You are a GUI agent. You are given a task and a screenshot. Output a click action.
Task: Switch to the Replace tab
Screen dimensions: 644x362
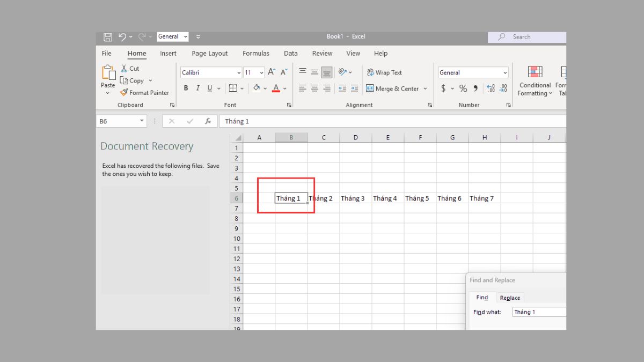click(x=510, y=298)
